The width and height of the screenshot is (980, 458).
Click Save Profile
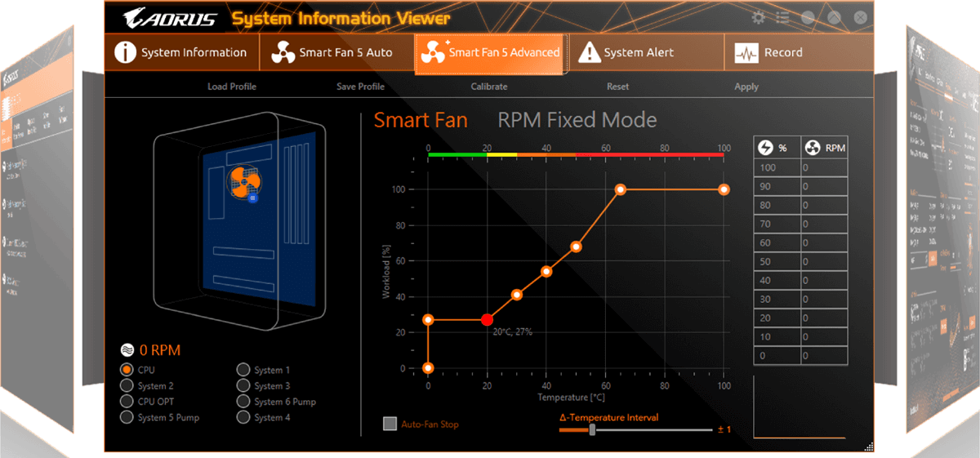pos(360,87)
